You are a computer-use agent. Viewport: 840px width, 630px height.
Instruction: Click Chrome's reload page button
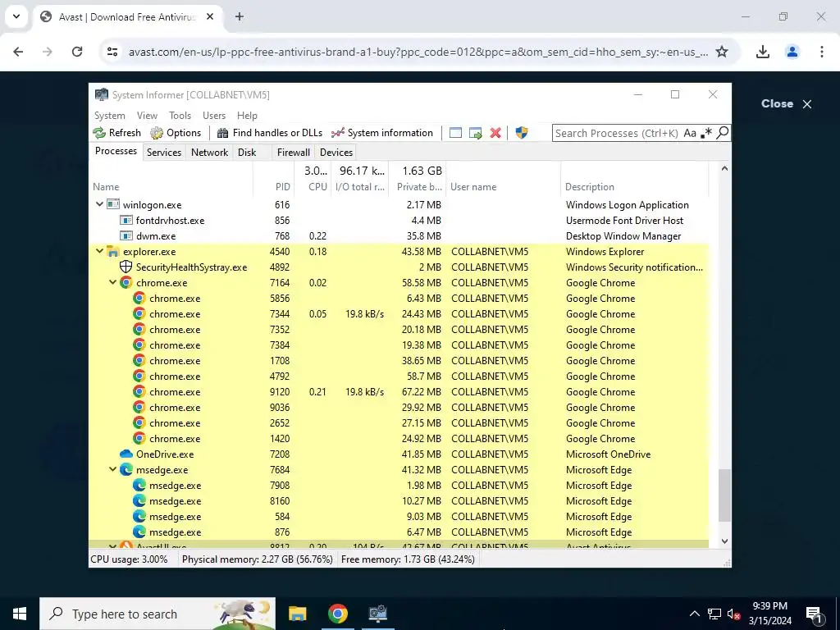(77, 52)
